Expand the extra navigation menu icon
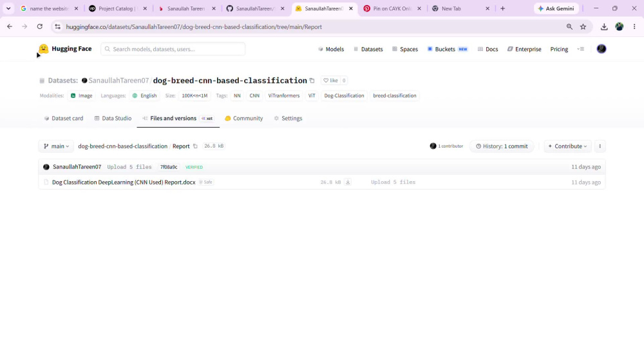 (x=580, y=49)
